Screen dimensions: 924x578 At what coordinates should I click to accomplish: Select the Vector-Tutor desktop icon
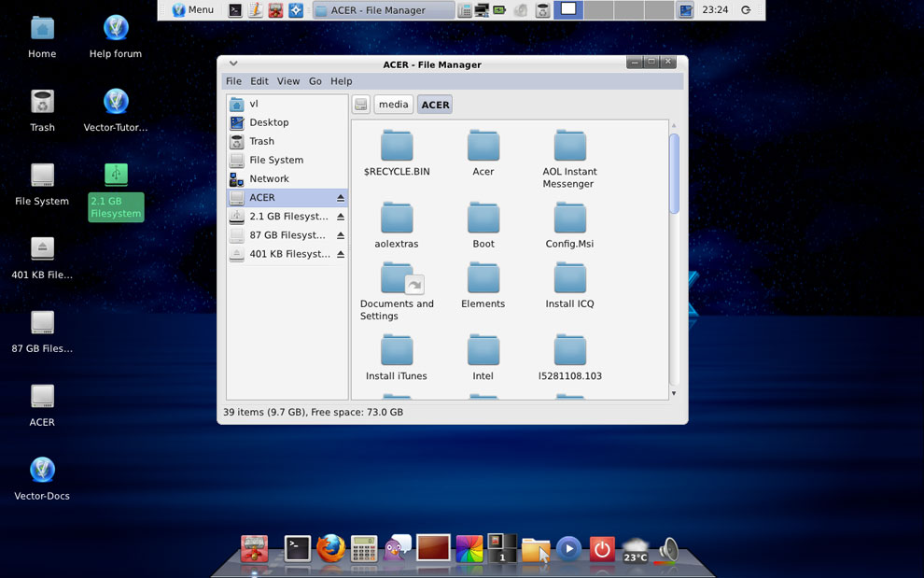(x=116, y=110)
